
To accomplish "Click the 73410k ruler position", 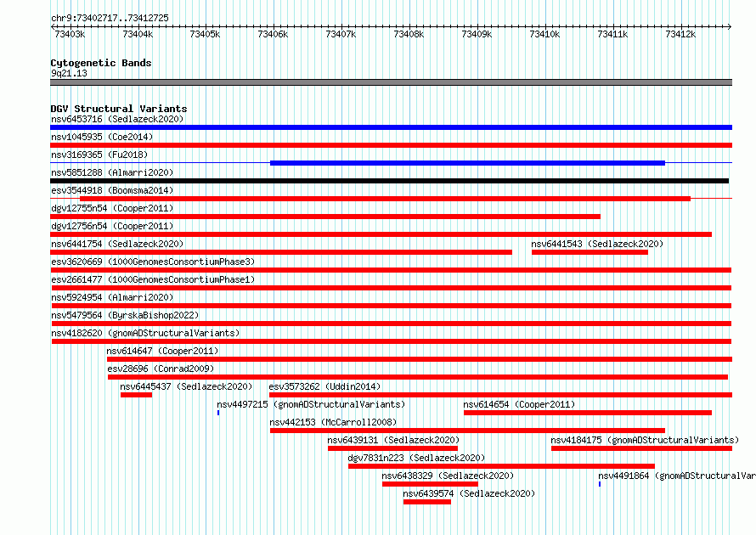I will (x=544, y=34).
